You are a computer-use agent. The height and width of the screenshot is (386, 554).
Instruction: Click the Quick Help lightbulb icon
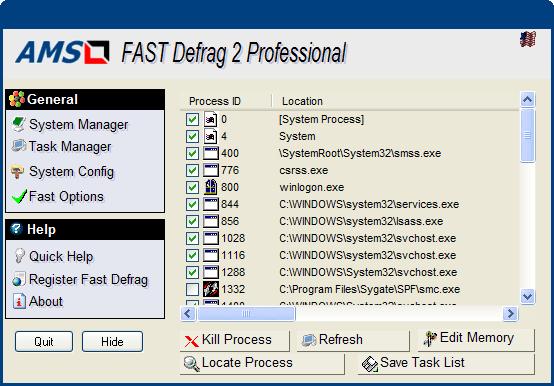pyautogui.click(x=19, y=256)
